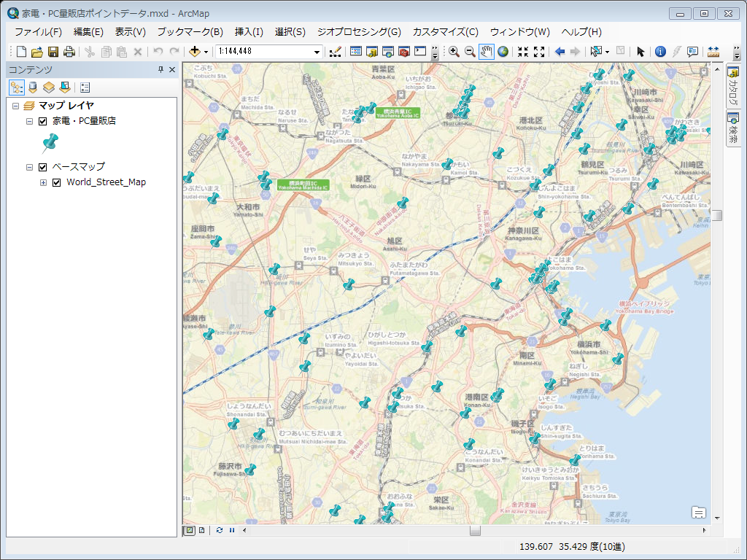
Task: Open the Contents panel Options icon
Action: (85, 87)
